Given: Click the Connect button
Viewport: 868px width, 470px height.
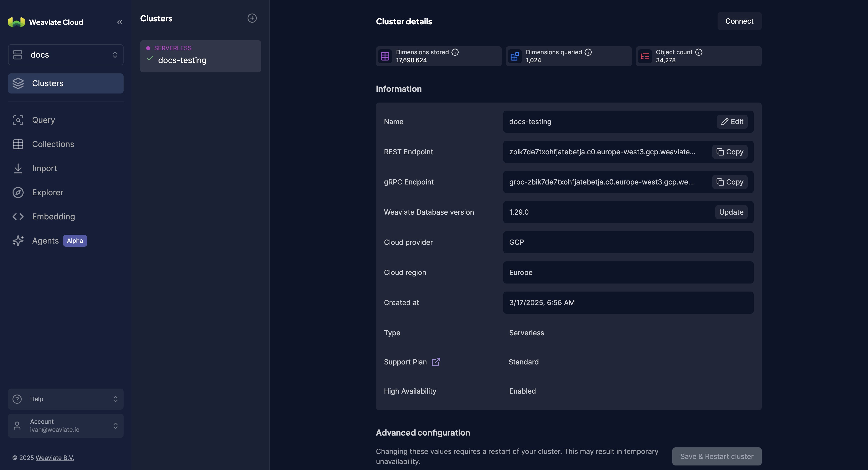Looking at the screenshot, I should coord(739,21).
